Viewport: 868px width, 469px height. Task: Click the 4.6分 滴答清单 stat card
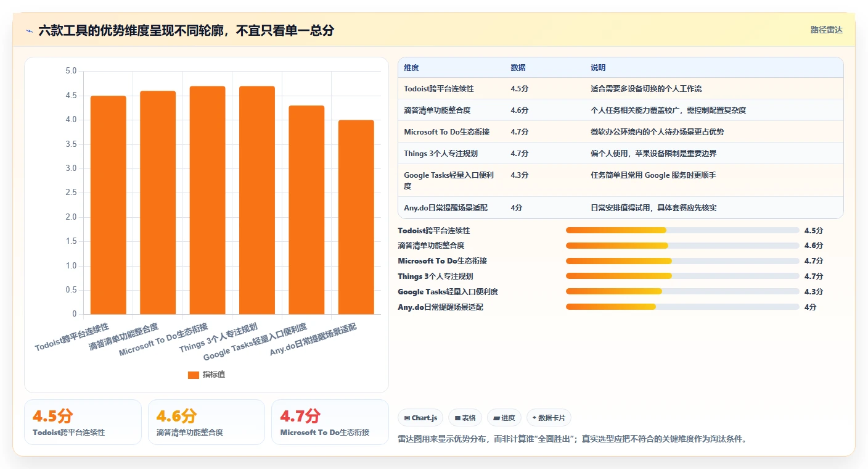point(207,422)
